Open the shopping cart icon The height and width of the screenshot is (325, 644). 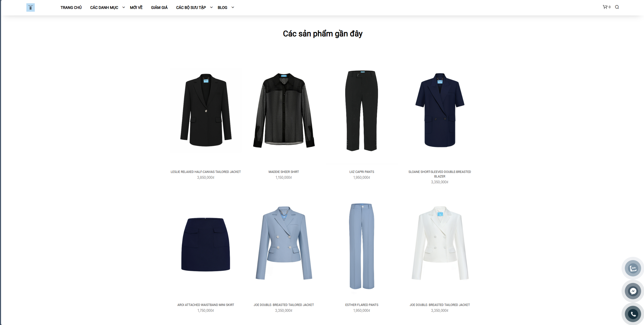click(605, 7)
